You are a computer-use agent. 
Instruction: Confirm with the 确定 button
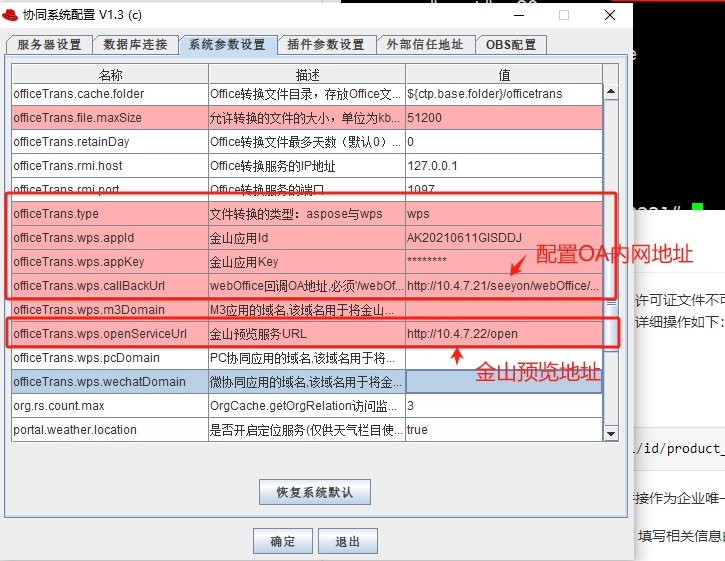point(283,541)
